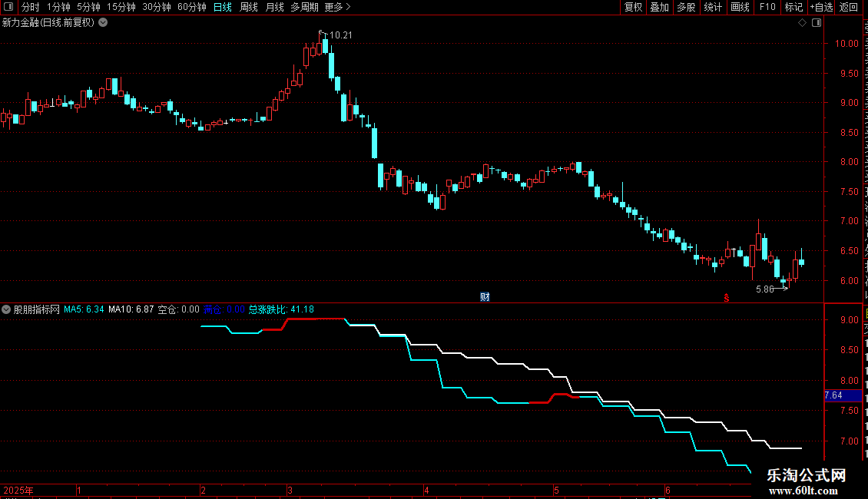Toggle the side panel icon in chart header

[817, 23]
